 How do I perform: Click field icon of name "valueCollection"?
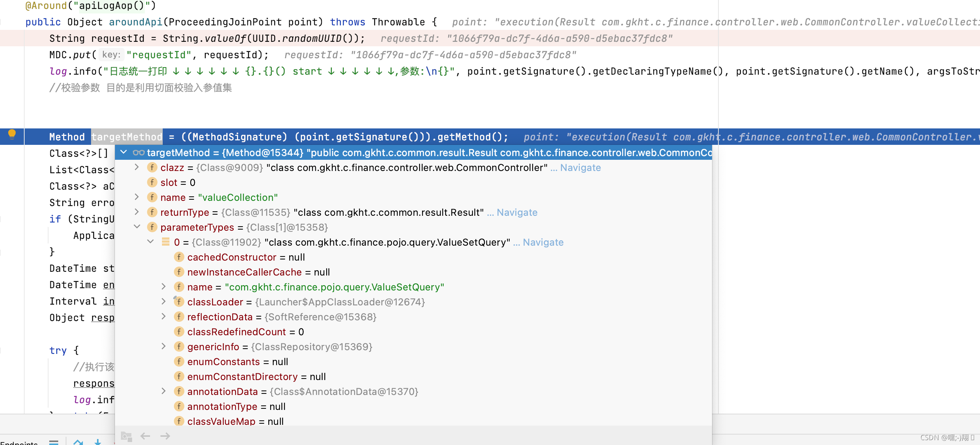[x=152, y=197]
